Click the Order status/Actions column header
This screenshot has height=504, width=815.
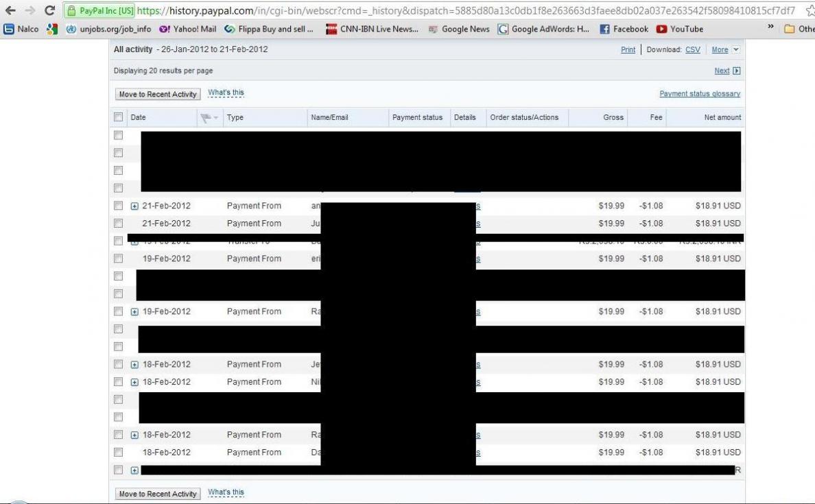[524, 117]
